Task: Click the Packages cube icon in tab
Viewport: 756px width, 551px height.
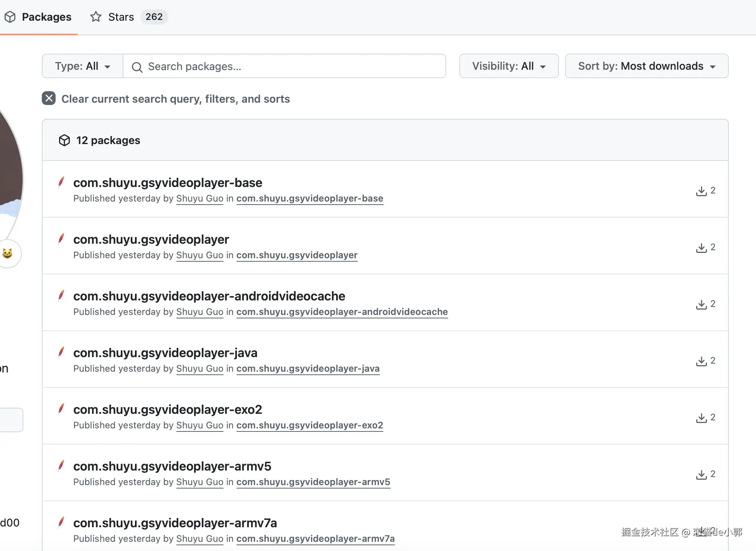Action: tap(10, 17)
